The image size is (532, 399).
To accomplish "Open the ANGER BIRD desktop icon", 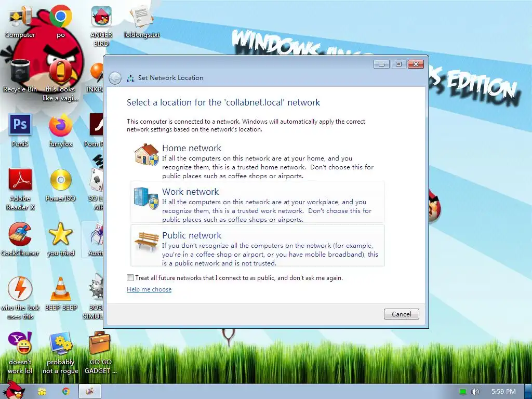I will (x=101, y=25).
